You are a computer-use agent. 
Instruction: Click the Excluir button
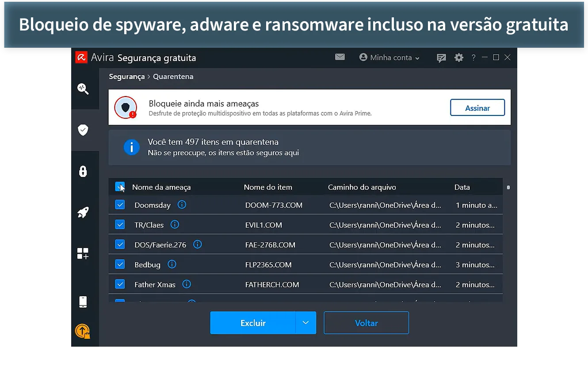[x=253, y=323]
